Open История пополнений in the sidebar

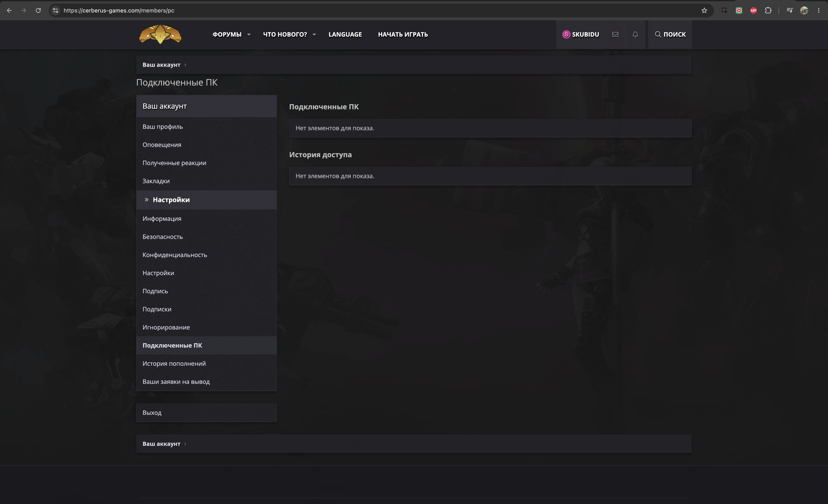[x=206, y=364]
